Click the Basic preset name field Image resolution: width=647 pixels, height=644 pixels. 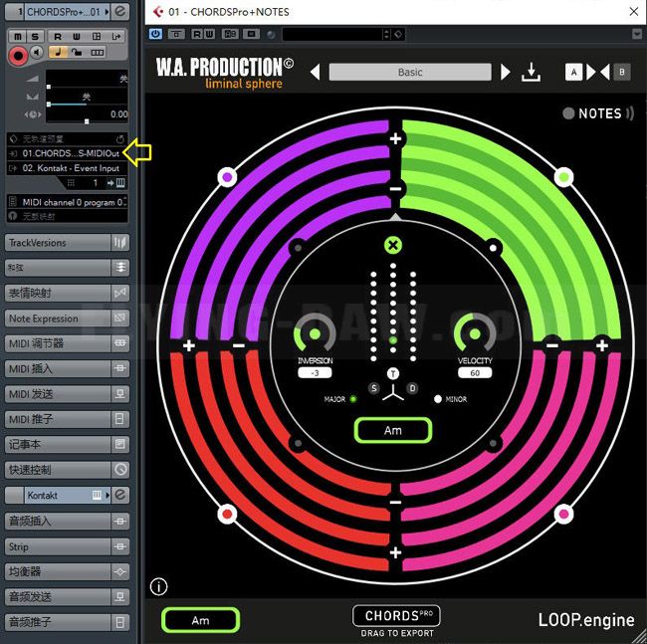[x=410, y=73]
